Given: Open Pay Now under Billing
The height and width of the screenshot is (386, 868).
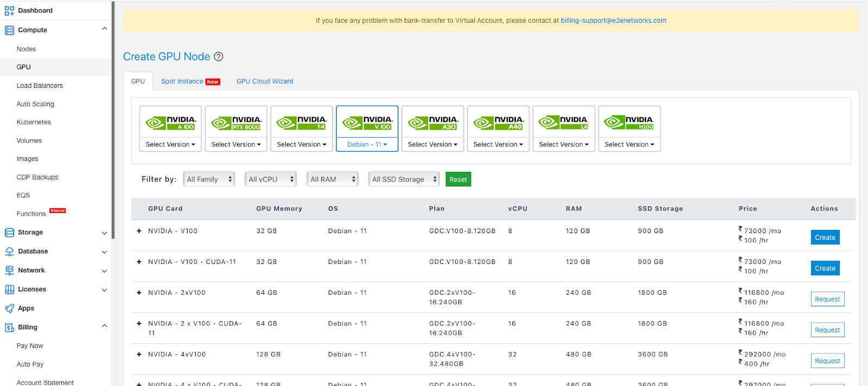Looking at the screenshot, I should [30, 346].
